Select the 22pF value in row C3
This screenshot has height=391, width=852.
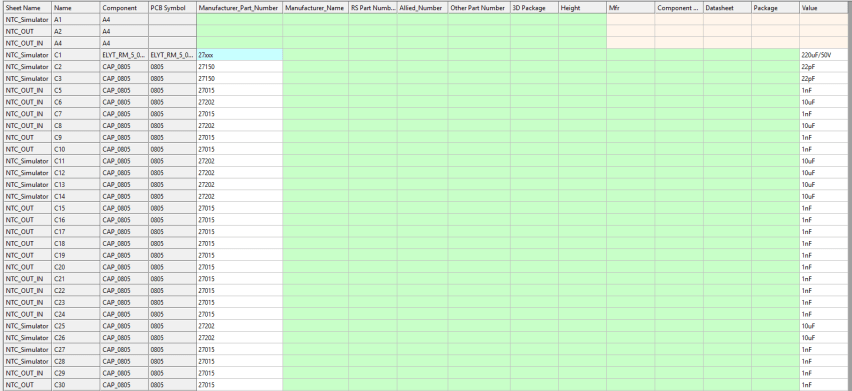[825, 78]
